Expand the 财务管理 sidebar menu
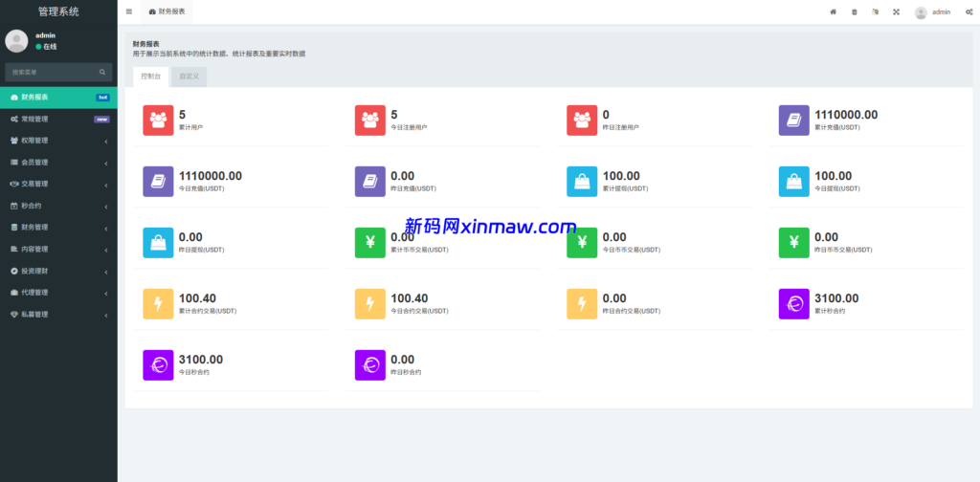Viewport: 980px width, 482px height. pyautogui.click(x=58, y=228)
